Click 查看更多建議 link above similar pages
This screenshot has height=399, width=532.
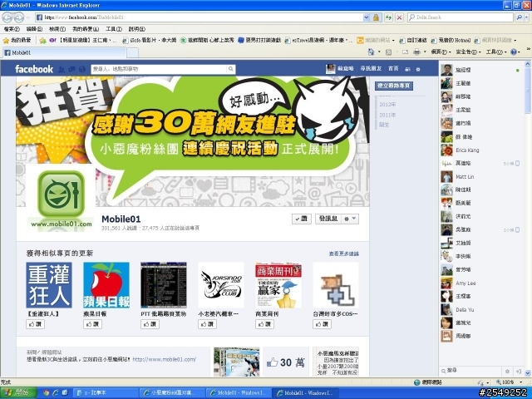(343, 254)
